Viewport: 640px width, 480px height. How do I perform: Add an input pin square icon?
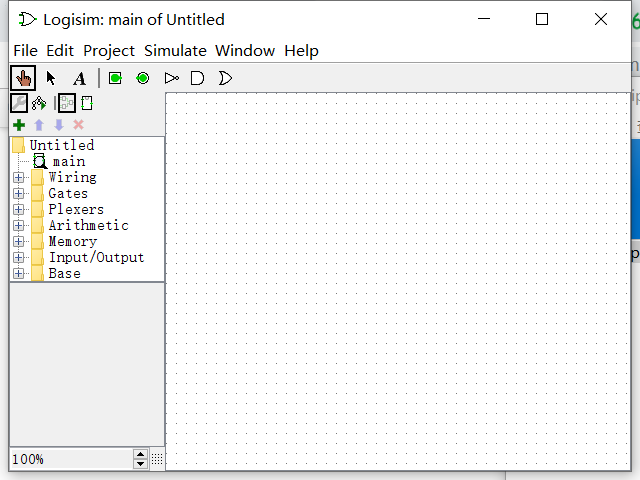[x=116, y=78]
